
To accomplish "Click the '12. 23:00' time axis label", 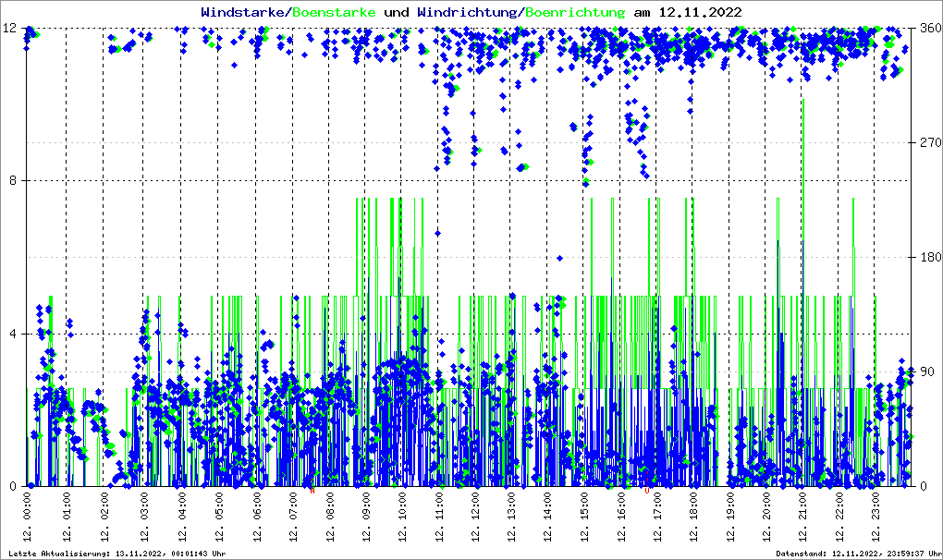I will tap(876, 518).
